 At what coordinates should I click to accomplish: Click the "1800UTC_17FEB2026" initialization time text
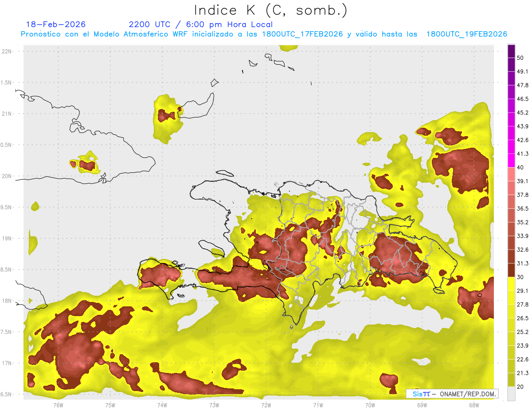[x=302, y=34]
